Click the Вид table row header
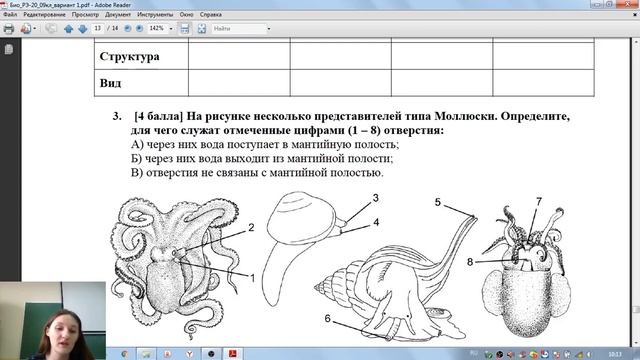This screenshot has width=640, height=360. (x=110, y=83)
